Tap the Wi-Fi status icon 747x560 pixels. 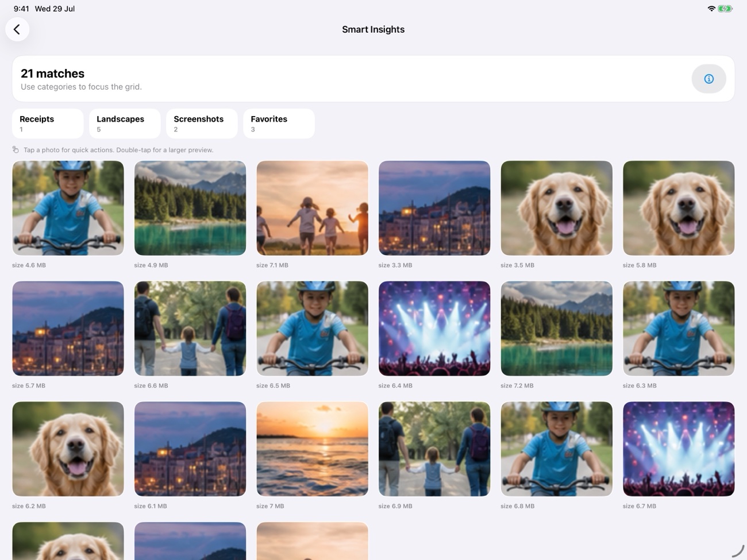tap(711, 9)
